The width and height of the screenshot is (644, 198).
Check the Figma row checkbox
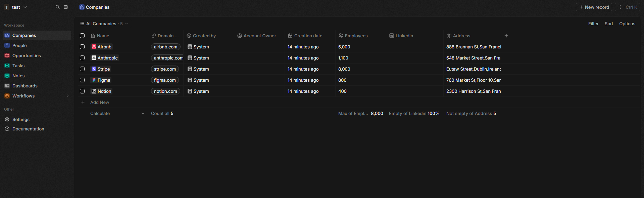[x=82, y=80]
